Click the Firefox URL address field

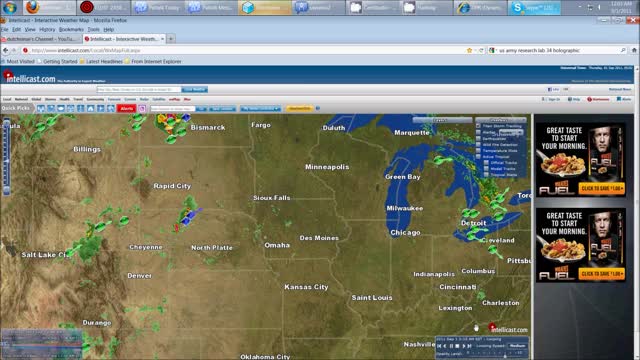coord(245,50)
